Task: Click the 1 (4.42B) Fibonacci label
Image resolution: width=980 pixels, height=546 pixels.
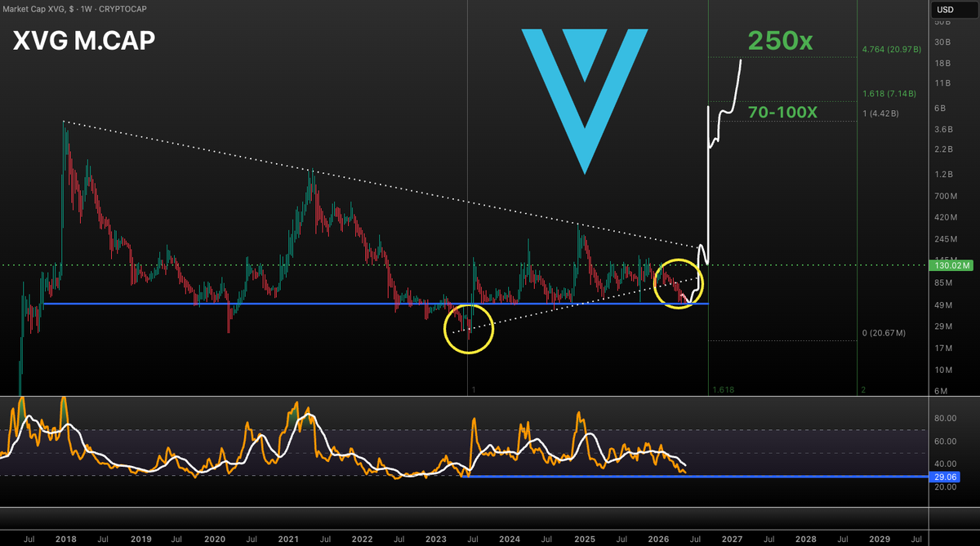Action: (x=880, y=113)
